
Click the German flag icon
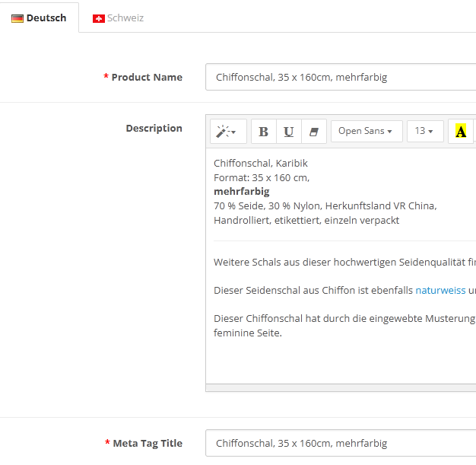(x=17, y=18)
